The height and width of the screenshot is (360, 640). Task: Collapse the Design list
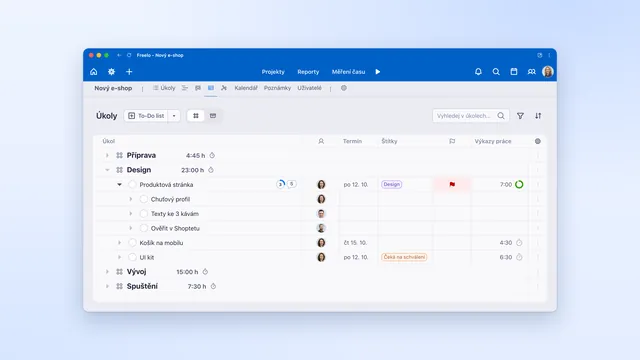click(107, 170)
